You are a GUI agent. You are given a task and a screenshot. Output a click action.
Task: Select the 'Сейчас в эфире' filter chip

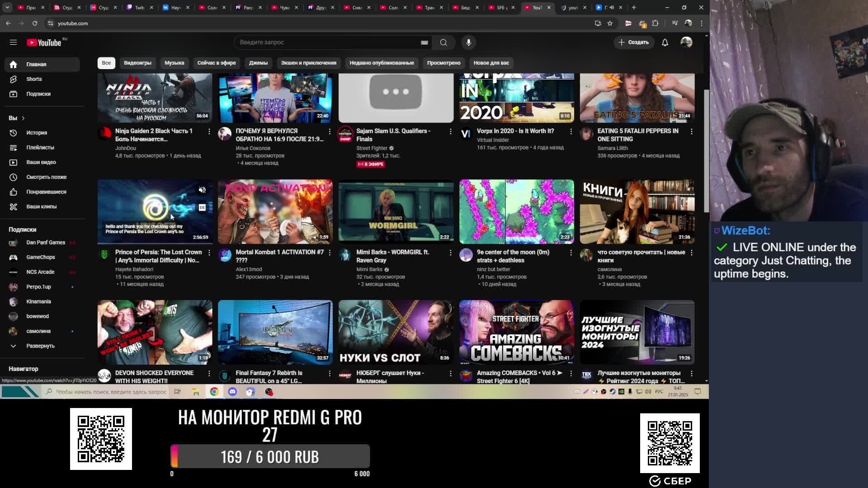click(216, 63)
